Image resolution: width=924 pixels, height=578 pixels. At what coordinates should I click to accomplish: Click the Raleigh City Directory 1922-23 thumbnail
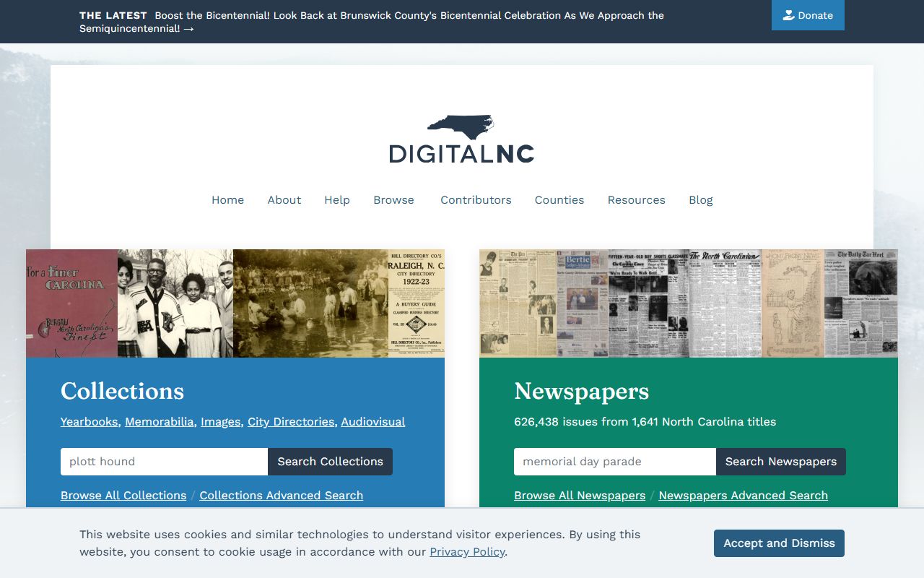point(417,303)
